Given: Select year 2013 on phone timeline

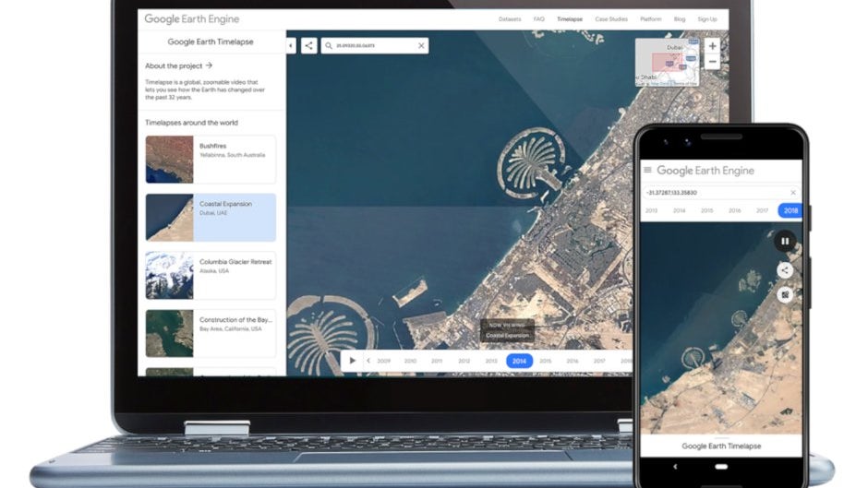Looking at the screenshot, I should click(652, 211).
